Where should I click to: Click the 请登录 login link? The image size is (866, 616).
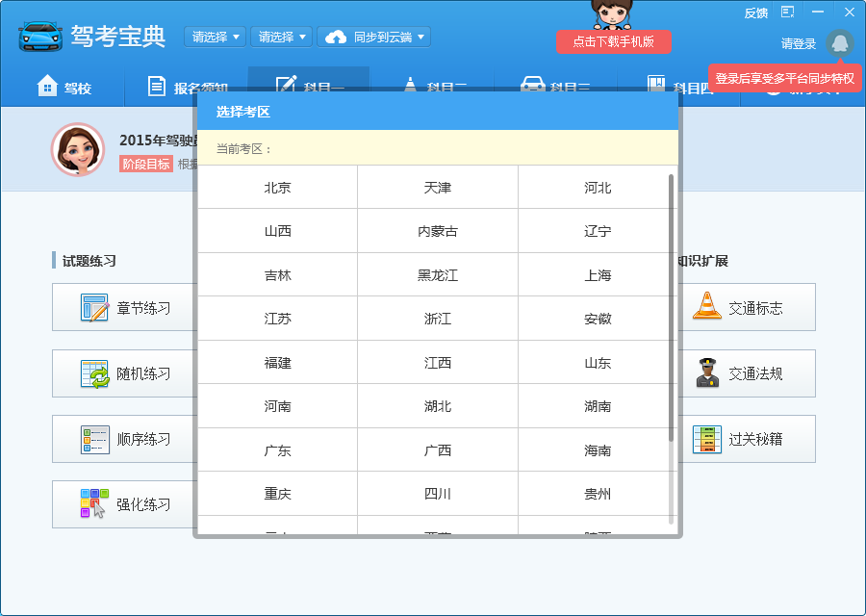801,42
